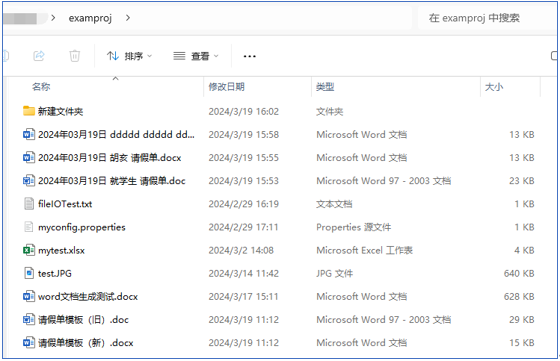Select myconfig.properties file name

(x=82, y=227)
